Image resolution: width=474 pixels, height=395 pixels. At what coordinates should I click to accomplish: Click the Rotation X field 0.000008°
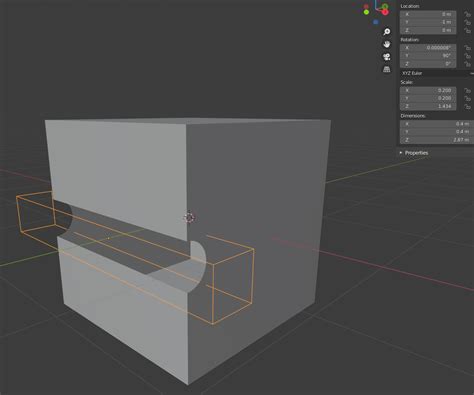pyautogui.click(x=428, y=48)
